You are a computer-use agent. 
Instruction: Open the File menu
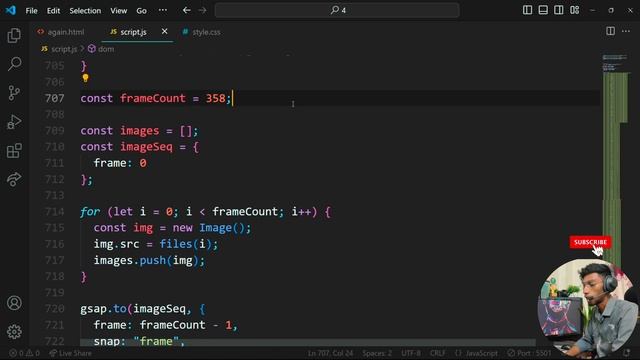[x=31, y=11]
